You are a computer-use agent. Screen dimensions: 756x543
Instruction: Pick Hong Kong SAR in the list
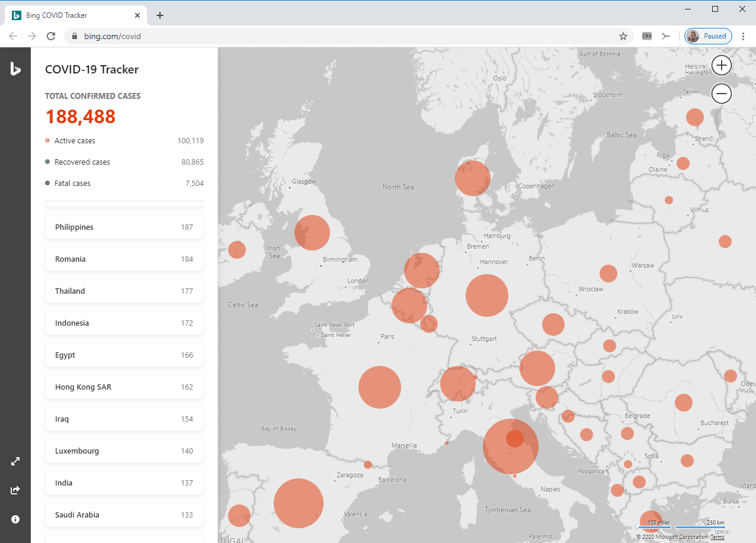[x=124, y=387]
